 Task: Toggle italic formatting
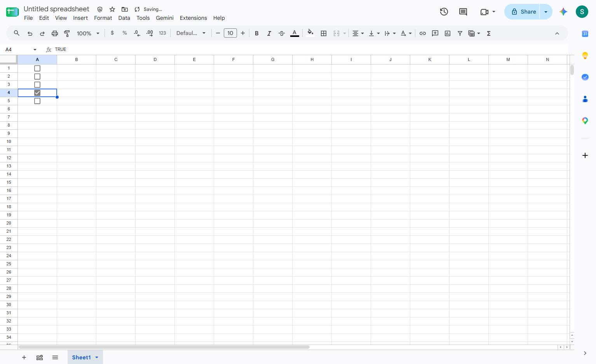coord(269,33)
